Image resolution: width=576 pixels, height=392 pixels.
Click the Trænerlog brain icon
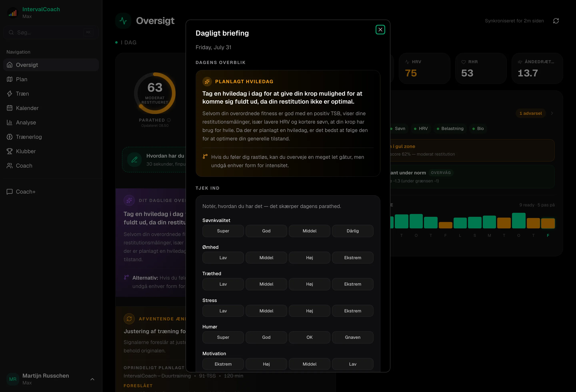10,137
